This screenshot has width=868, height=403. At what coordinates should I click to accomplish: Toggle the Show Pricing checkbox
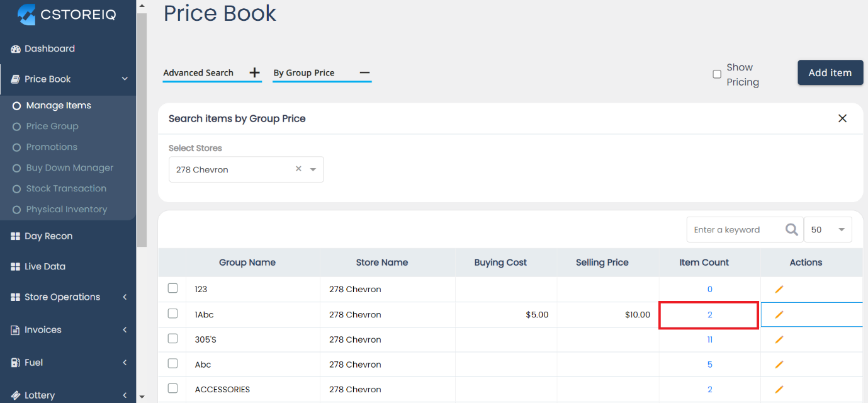[717, 74]
